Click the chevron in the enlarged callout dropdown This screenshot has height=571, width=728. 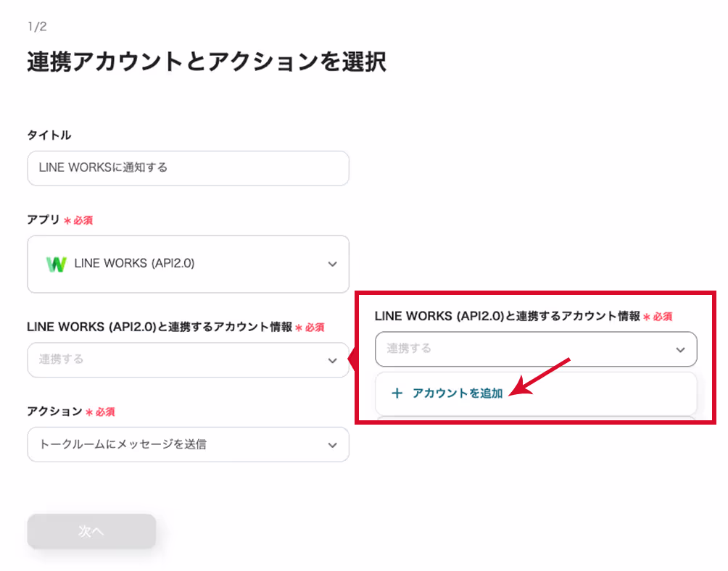pos(680,350)
